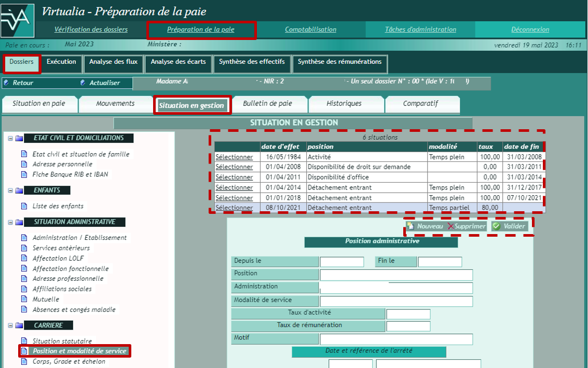Switch to the Bulletin de paie tab

point(267,104)
